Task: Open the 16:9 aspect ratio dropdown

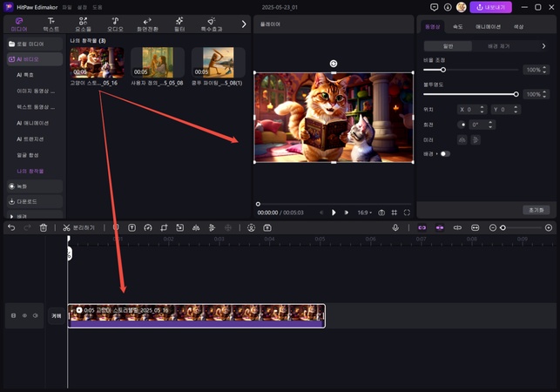Action: (364, 212)
